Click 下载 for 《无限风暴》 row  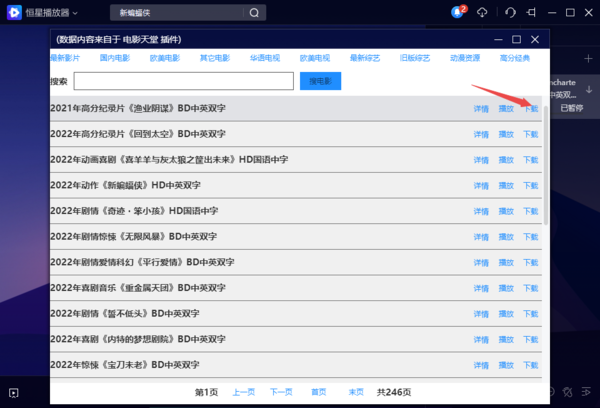(531, 237)
